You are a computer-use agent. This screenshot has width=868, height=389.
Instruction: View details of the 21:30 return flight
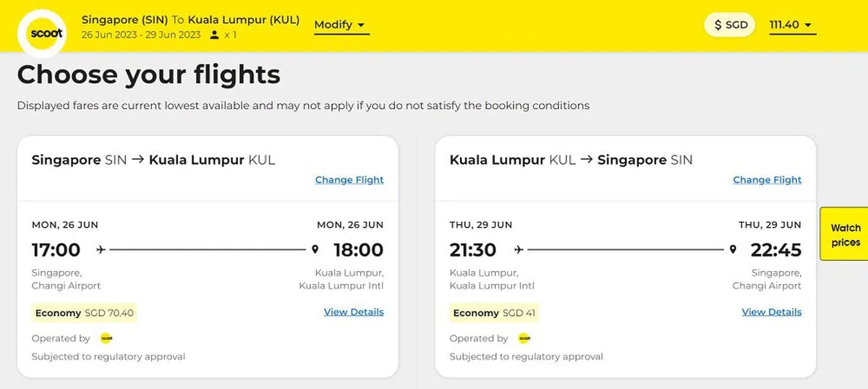pos(772,312)
